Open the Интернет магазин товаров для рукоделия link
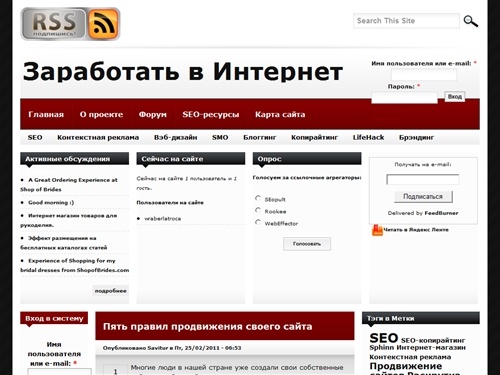This screenshot has height=375, width=500. coord(69,220)
